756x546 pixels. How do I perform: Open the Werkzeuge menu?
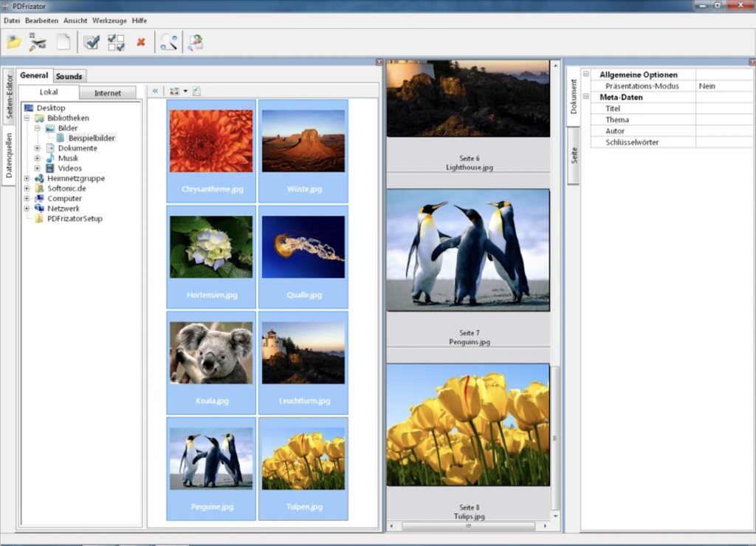coord(109,21)
